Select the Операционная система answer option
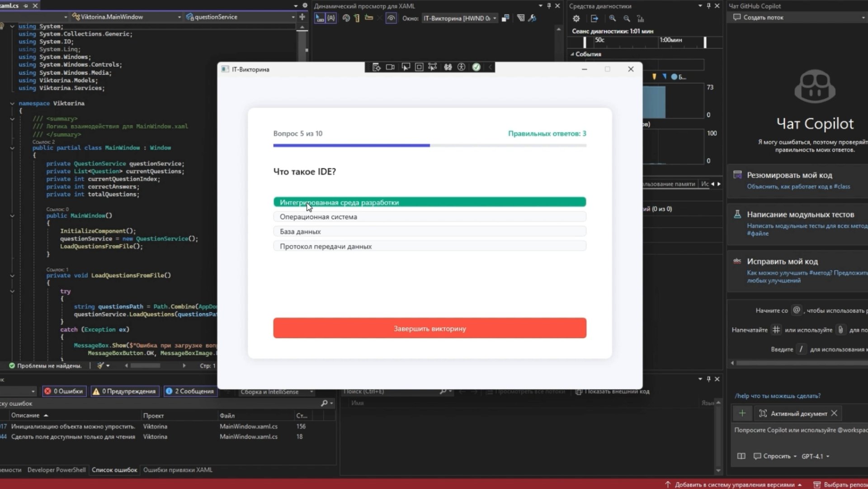The height and width of the screenshot is (489, 868). tap(429, 217)
